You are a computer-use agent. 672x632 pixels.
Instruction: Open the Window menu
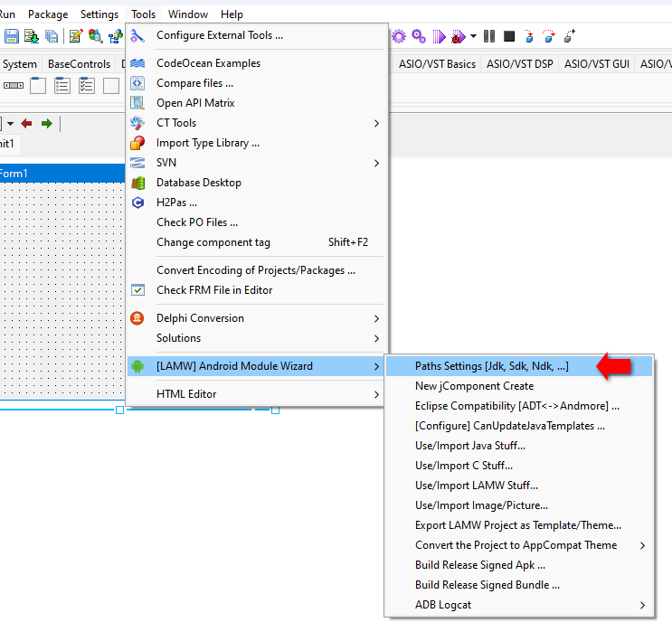coord(188,14)
